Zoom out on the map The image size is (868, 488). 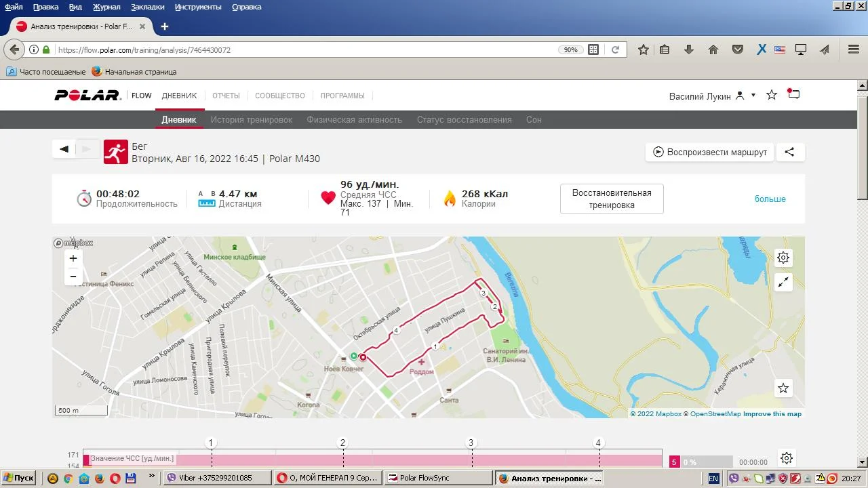(x=73, y=277)
